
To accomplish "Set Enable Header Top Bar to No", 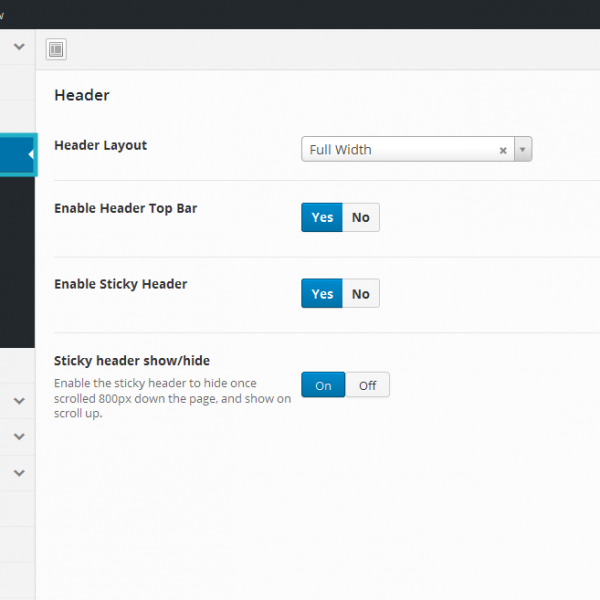I will pyautogui.click(x=360, y=217).
